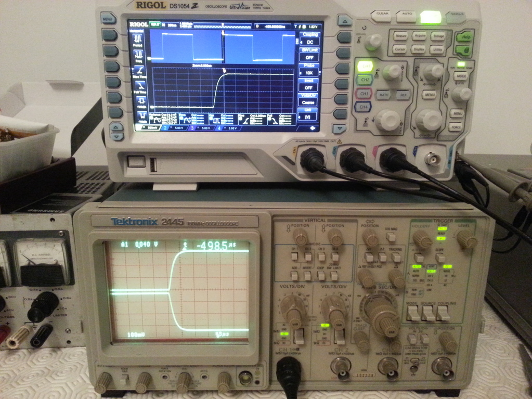Viewport: 532px width, 399px height.
Task: Flip the Tektronix trigger MODE lever
Action: pos(413,313)
